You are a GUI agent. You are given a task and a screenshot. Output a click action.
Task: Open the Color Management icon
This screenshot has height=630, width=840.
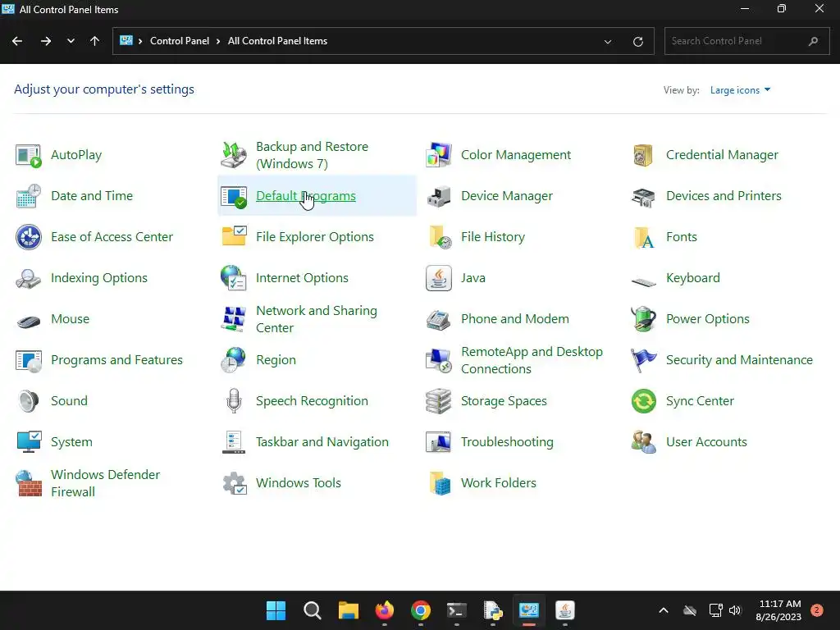[x=439, y=155]
